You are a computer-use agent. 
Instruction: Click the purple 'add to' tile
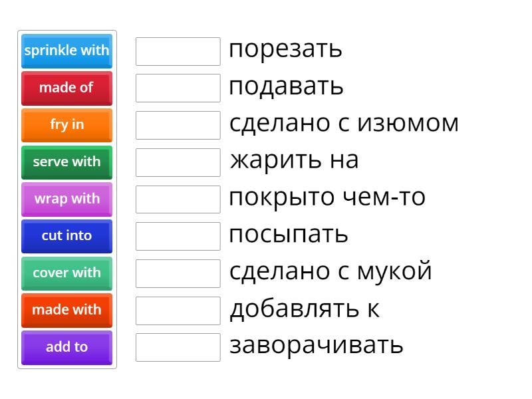[66, 347]
